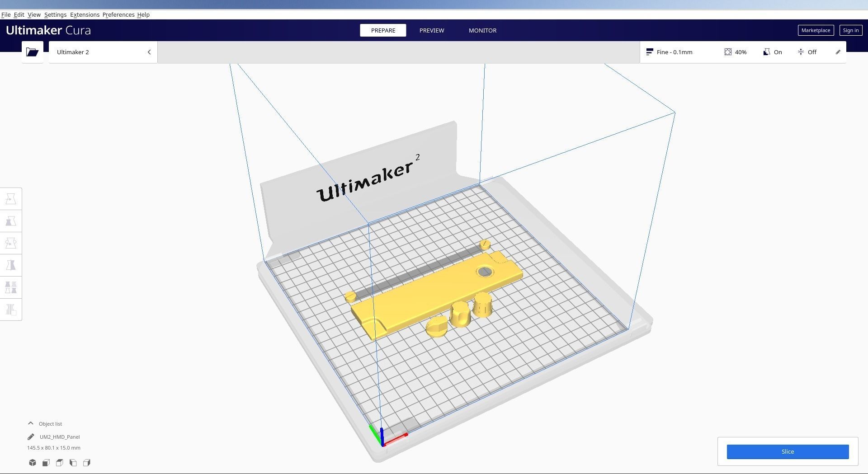Open the Edit menu
Image resolution: width=868 pixels, height=474 pixels.
tap(19, 14)
